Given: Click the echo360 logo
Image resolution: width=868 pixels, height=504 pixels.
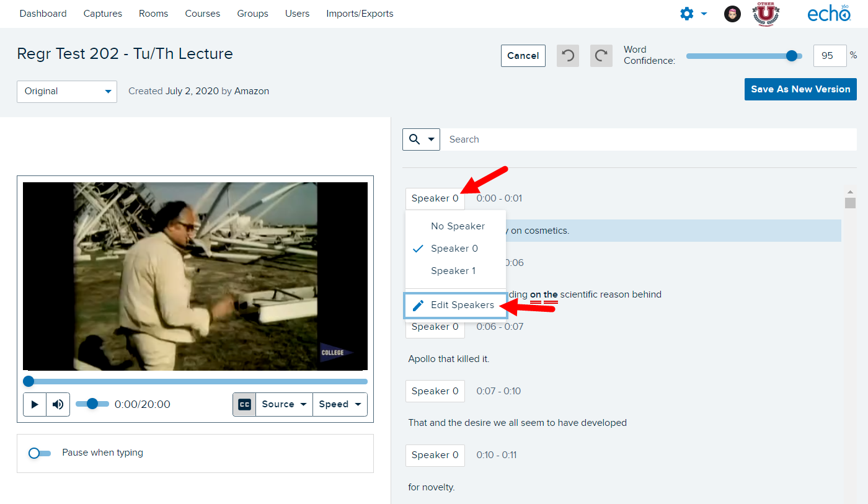Looking at the screenshot, I should click(x=828, y=14).
